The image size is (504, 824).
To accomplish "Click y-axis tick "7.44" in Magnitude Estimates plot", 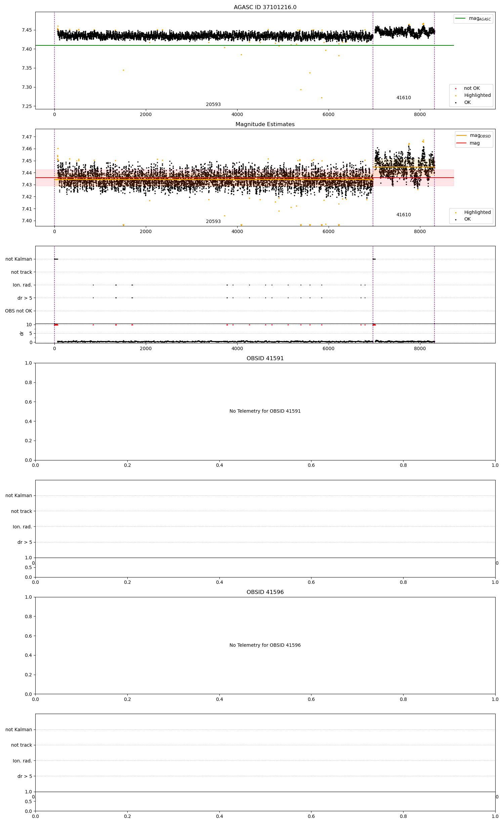I will 27,173.
